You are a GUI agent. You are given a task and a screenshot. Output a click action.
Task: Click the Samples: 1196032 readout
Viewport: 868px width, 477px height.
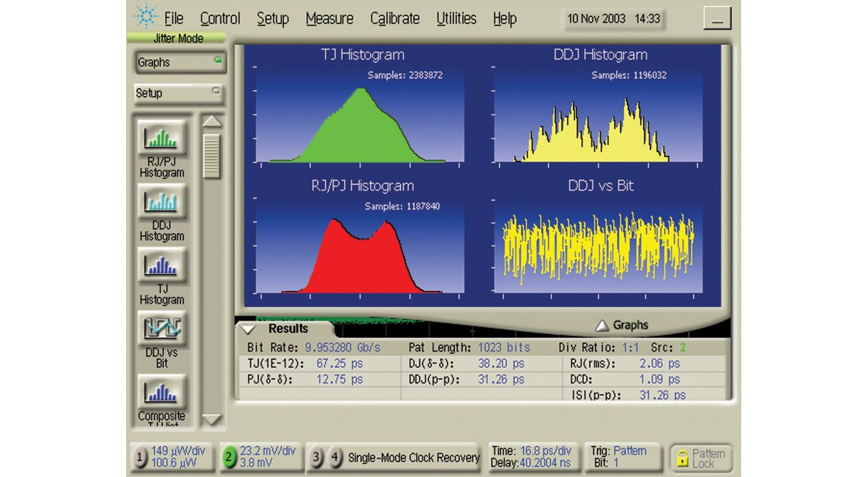(629, 75)
